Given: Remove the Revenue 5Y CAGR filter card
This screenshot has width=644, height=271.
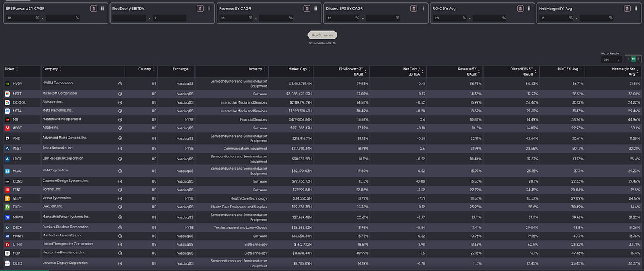Looking at the screenshot, I should pos(307,8).
